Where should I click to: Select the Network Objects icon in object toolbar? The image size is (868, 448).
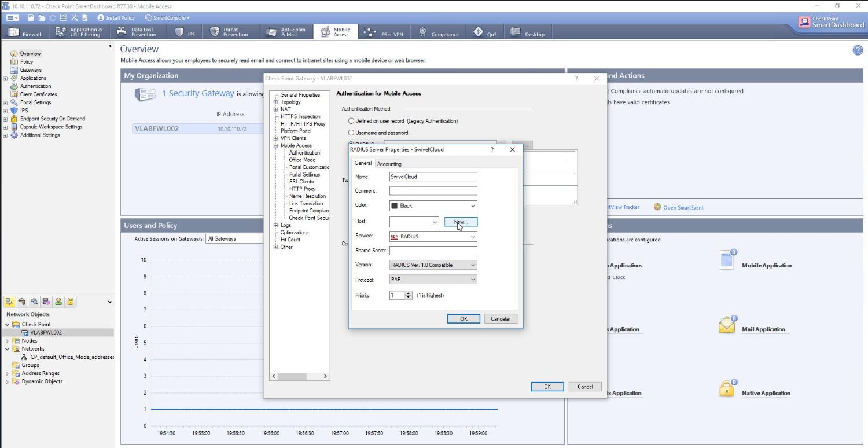pos(10,302)
